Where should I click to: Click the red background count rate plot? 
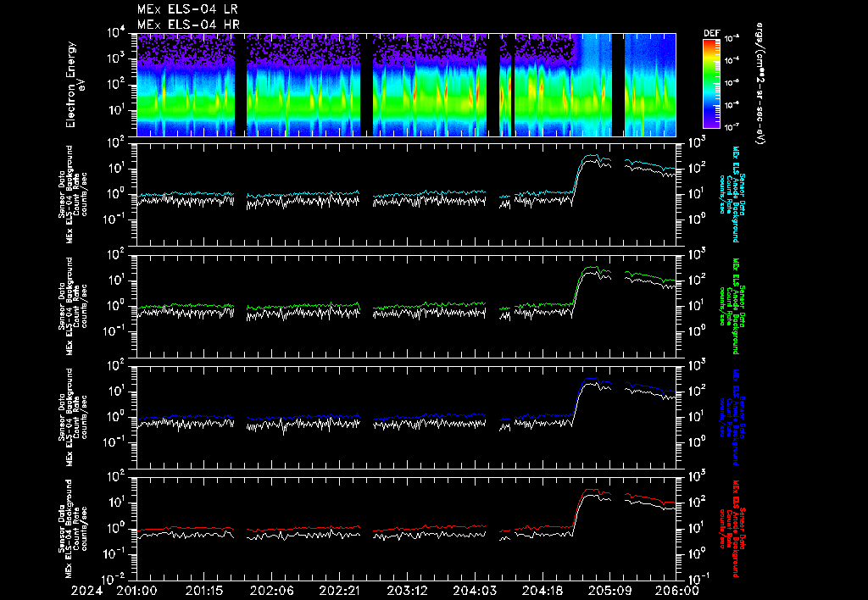tap(406, 529)
